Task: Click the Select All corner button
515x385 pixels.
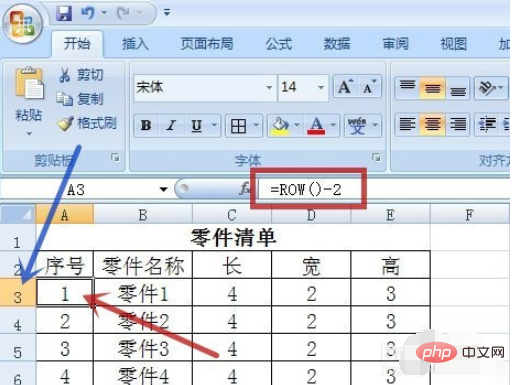Action: (18, 214)
